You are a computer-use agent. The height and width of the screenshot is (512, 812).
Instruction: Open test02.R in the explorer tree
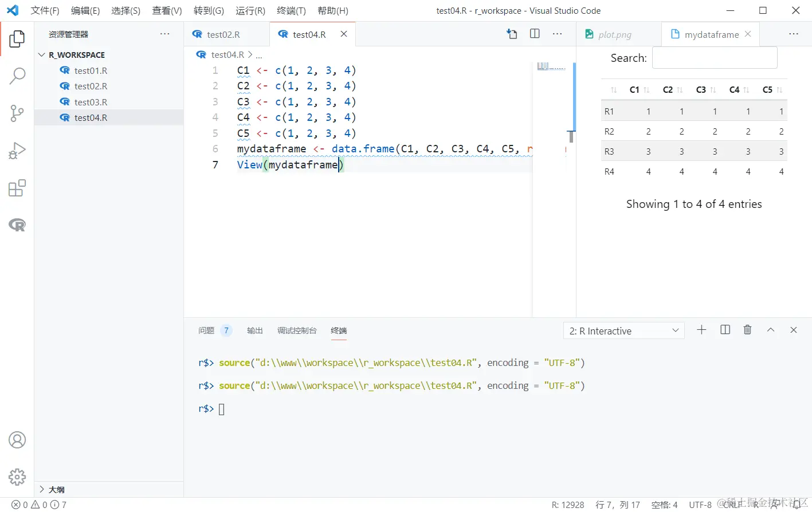pos(109,86)
